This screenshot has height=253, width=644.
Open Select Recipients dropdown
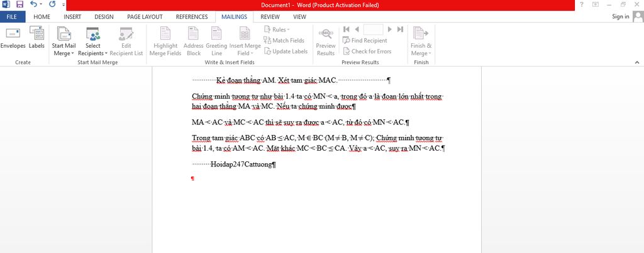(93, 41)
